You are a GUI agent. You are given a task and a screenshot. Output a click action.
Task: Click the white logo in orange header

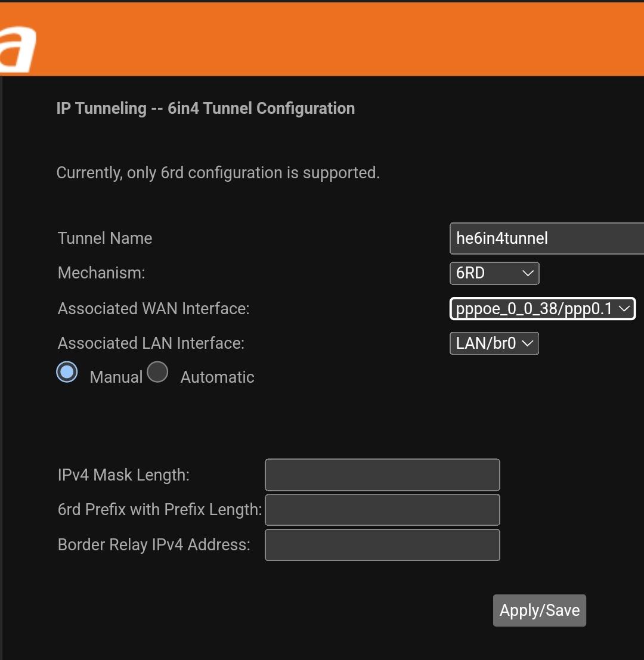click(x=18, y=49)
